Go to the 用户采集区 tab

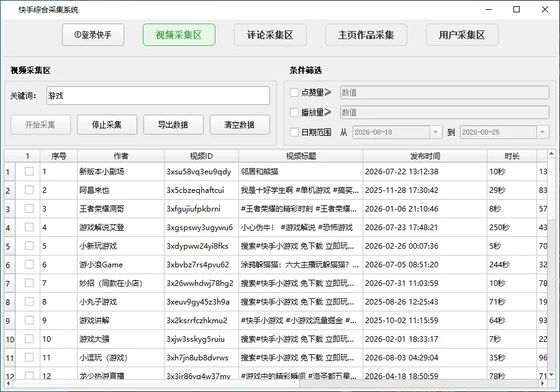[x=462, y=35]
